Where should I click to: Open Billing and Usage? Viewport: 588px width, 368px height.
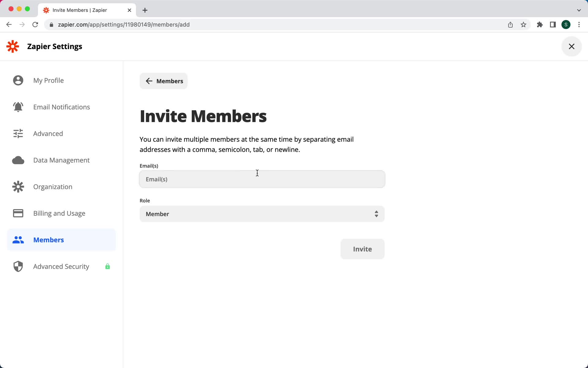coord(59,213)
